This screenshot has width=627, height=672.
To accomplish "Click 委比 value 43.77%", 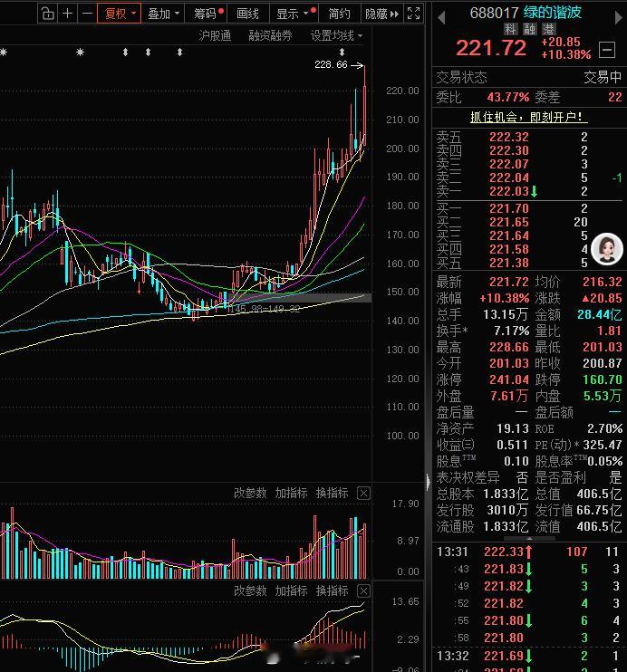I will [x=507, y=97].
